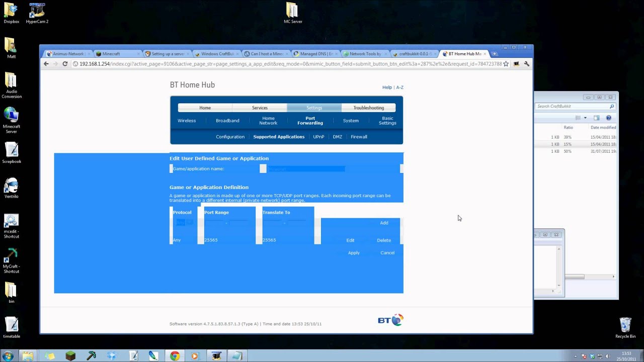This screenshot has height=362, width=644.
Task: Click the extension icon beside the wrench
Action: coord(516,64)
